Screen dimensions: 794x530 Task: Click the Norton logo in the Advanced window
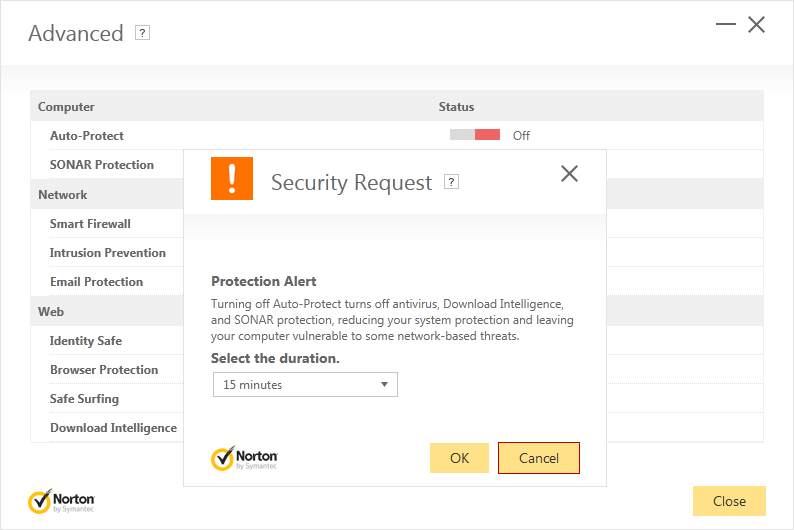(x=61, y=501)
